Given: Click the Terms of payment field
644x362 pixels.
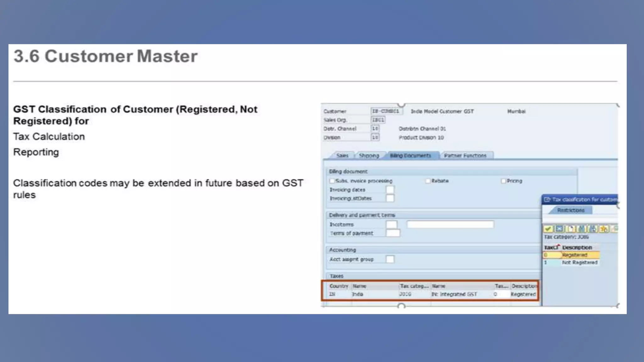Looking at the screenshot, I should click(x=393, y=233).
